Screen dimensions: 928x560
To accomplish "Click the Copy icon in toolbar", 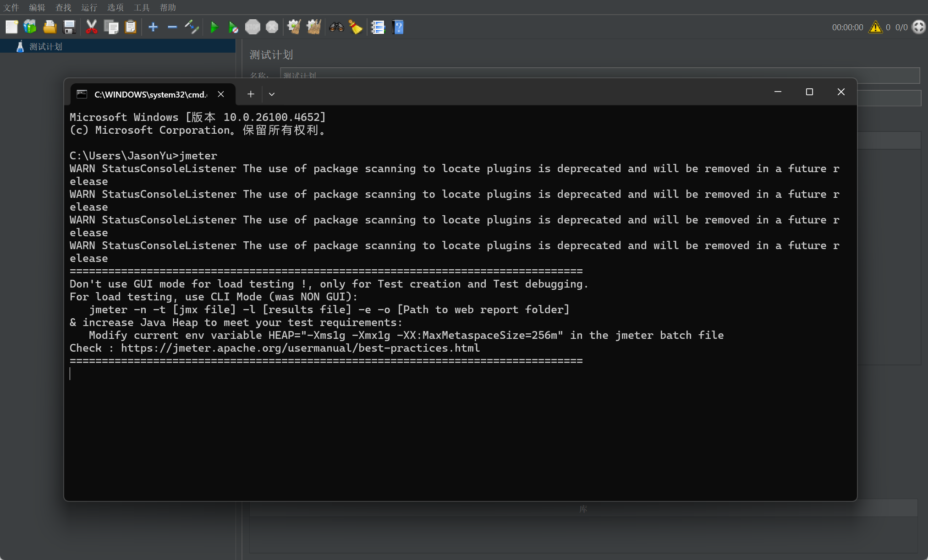I will pyautogui.click(x=111, y=27).
